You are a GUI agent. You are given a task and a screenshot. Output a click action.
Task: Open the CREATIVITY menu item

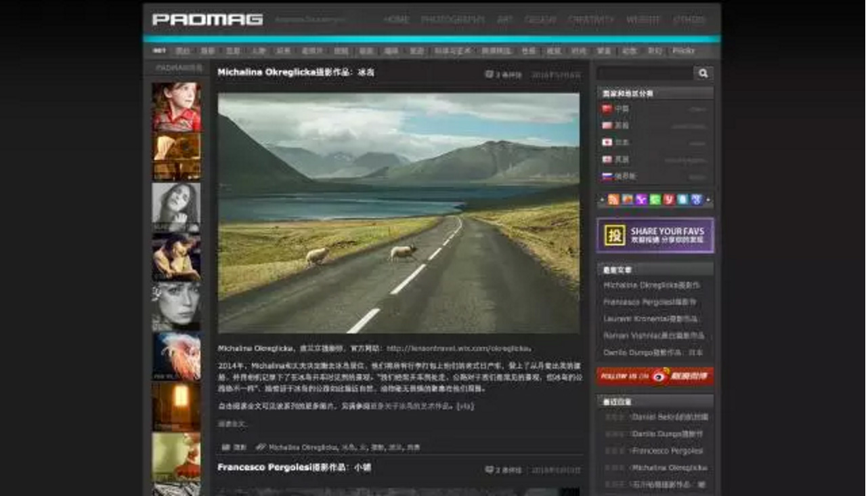tap(591, 20)
